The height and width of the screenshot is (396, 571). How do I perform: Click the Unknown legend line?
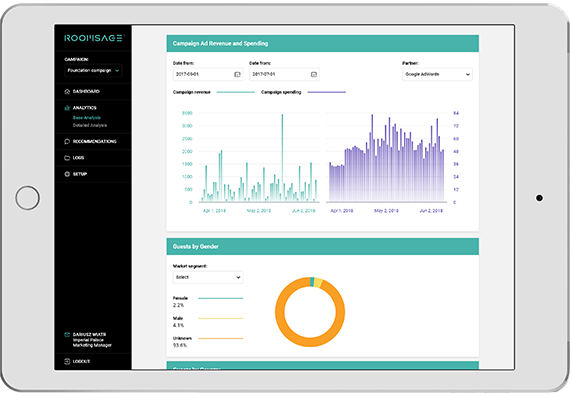click(x=221, y=338)
